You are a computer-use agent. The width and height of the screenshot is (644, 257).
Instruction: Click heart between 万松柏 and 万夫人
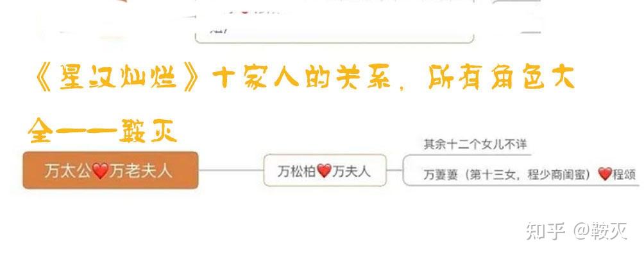(324, 170)
